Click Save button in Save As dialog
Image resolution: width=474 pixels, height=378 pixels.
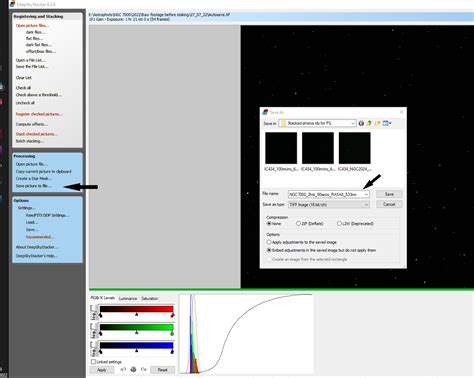click(389, 194)
